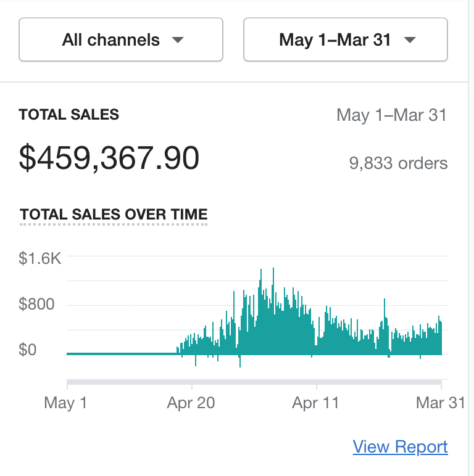474x476 pixels.
Task: Click the Apr 20 x-axis label
Action: click(191, 403)
